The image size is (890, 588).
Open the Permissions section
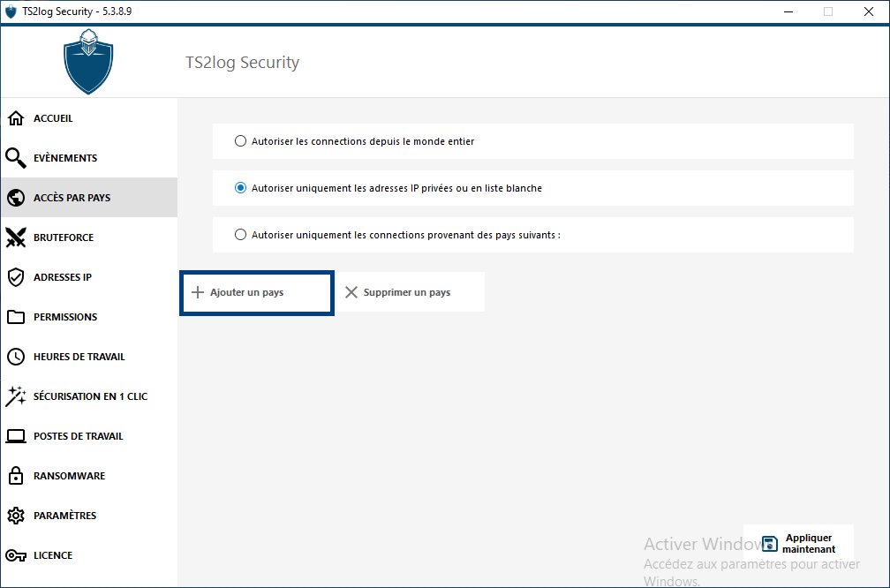tap(89, 317)
